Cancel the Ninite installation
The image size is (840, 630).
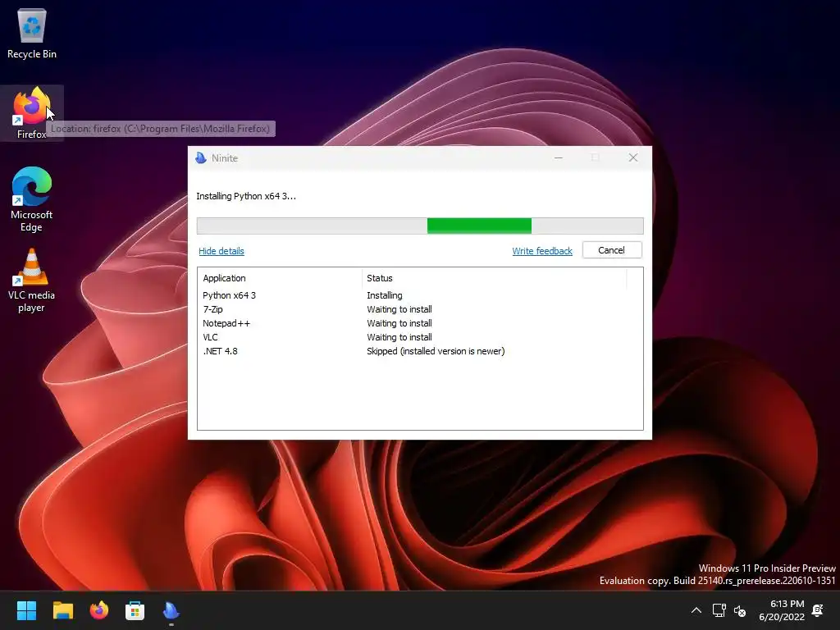pos(612,250)
